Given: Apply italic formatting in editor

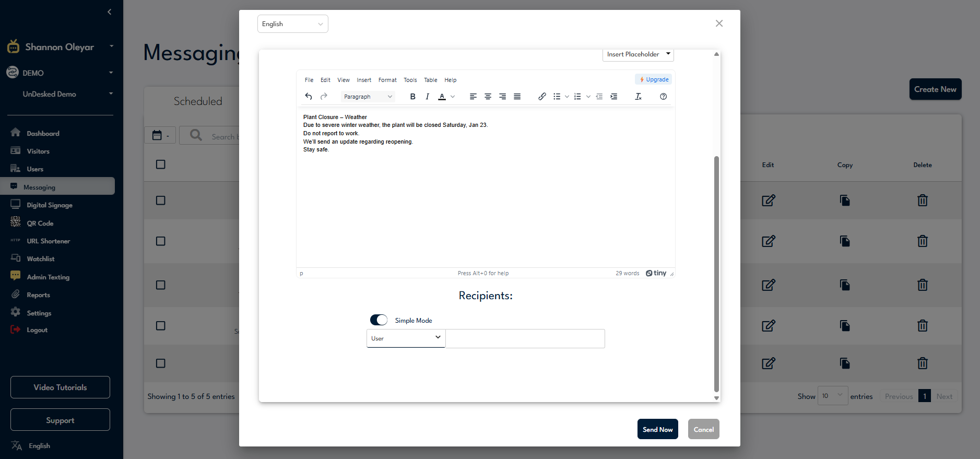Looking at the screenshot, I should (x=427, y=97).
